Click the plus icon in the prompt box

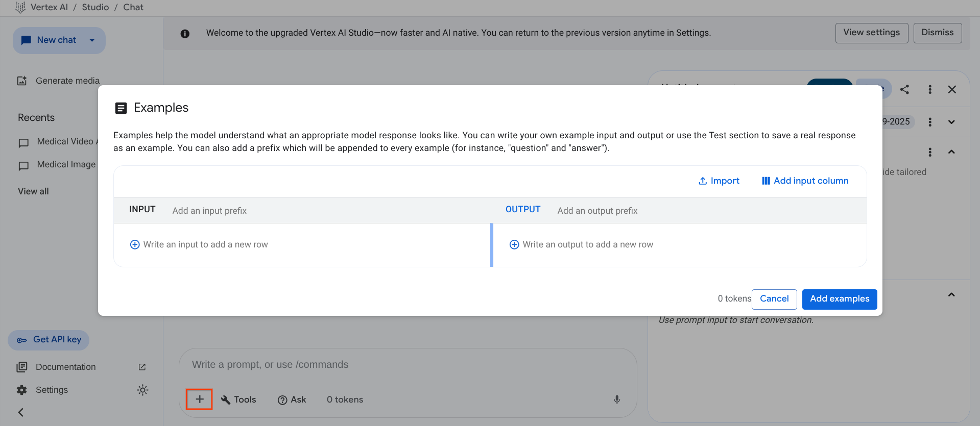click(199, 399)
